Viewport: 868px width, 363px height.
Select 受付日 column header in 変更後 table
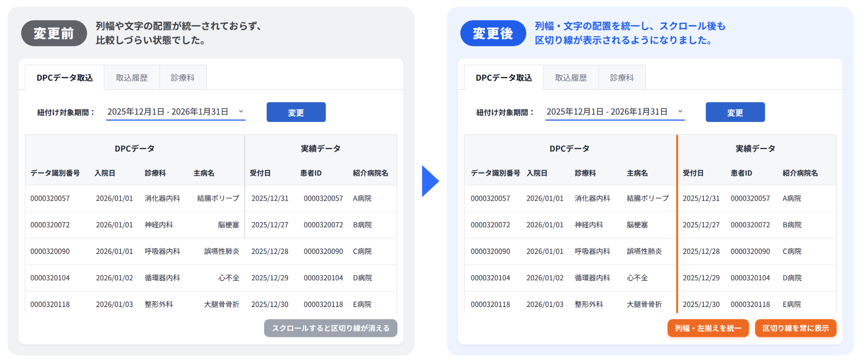[x=693, y=173]
